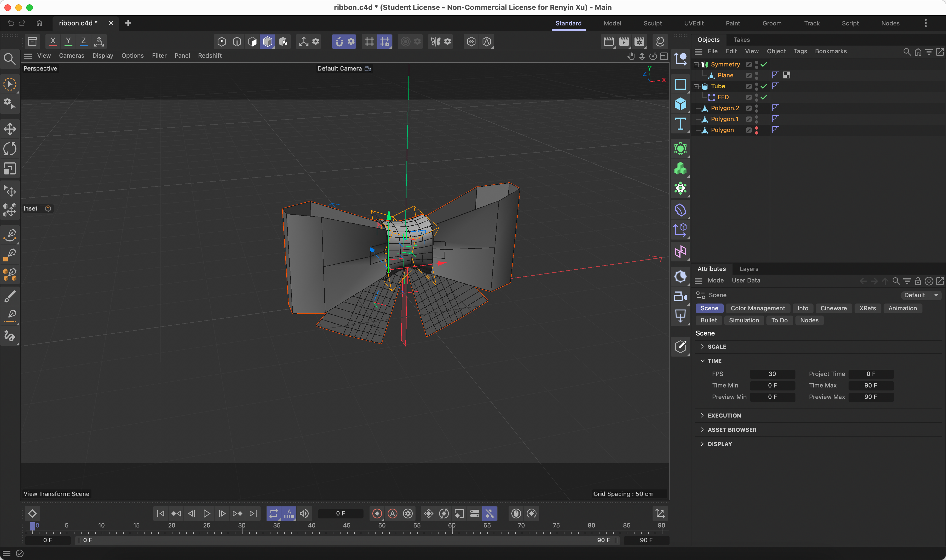The height and width of the screenshot is (560, 946).
Task: Click the Simulation settings button
Action: (744, 320)
